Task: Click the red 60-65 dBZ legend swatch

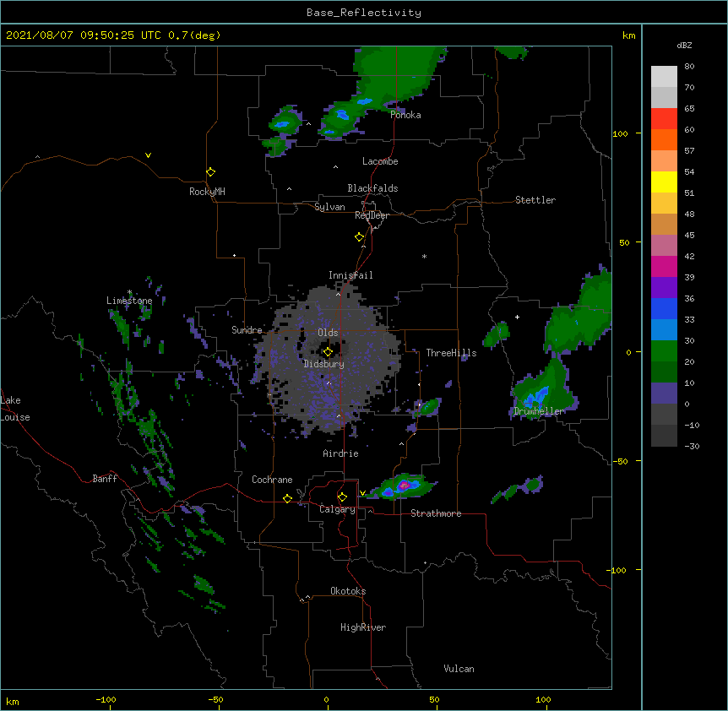Action: click(x=664, y=119)
